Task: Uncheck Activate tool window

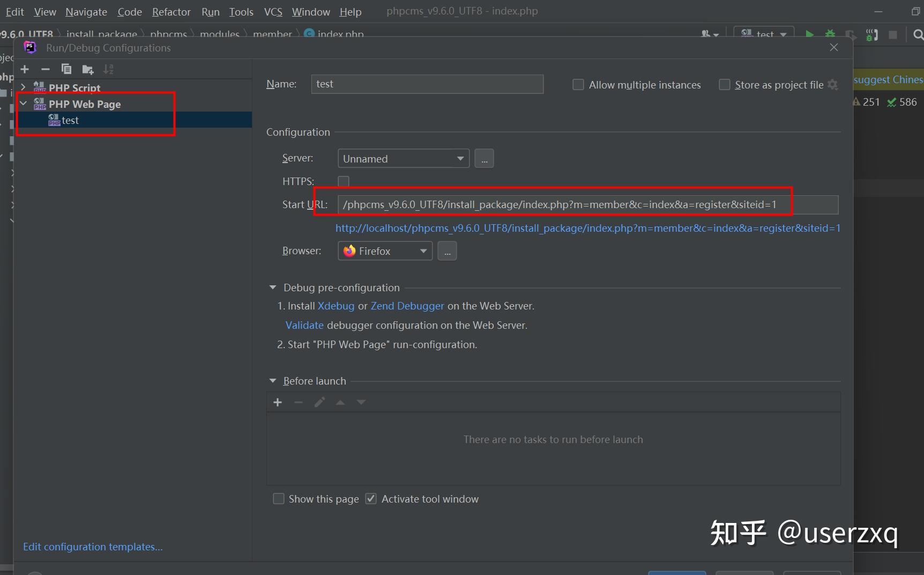Action: click(x=371, y=499)
